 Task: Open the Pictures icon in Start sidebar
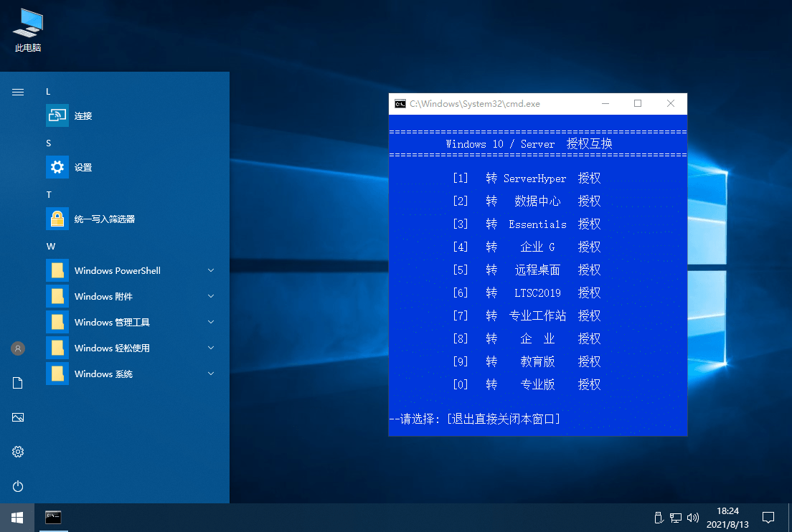17,417
